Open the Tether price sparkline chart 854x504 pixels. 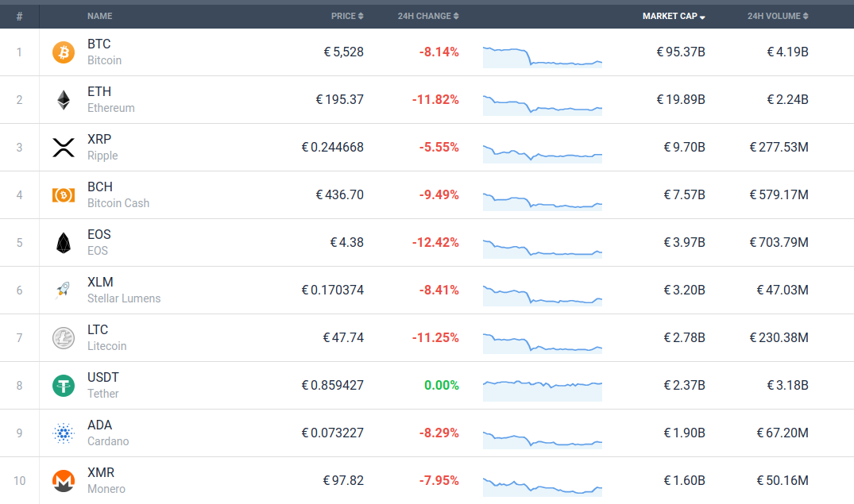pos(542,387)
